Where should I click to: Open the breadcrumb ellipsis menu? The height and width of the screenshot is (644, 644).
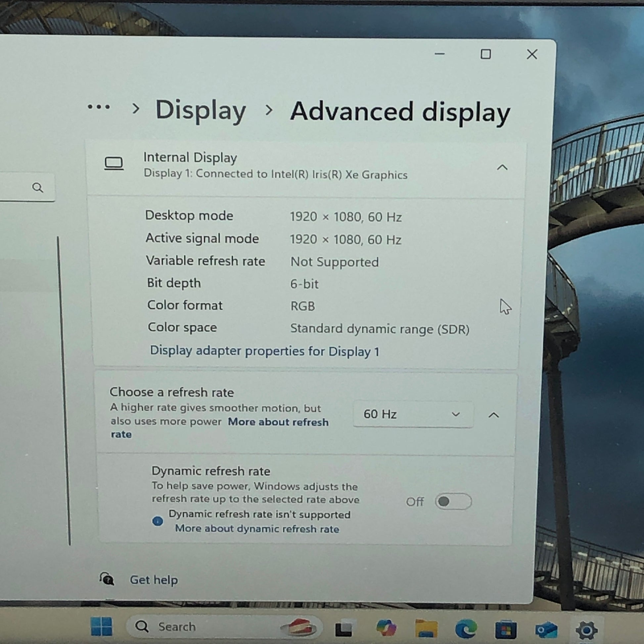pos(98,107)
